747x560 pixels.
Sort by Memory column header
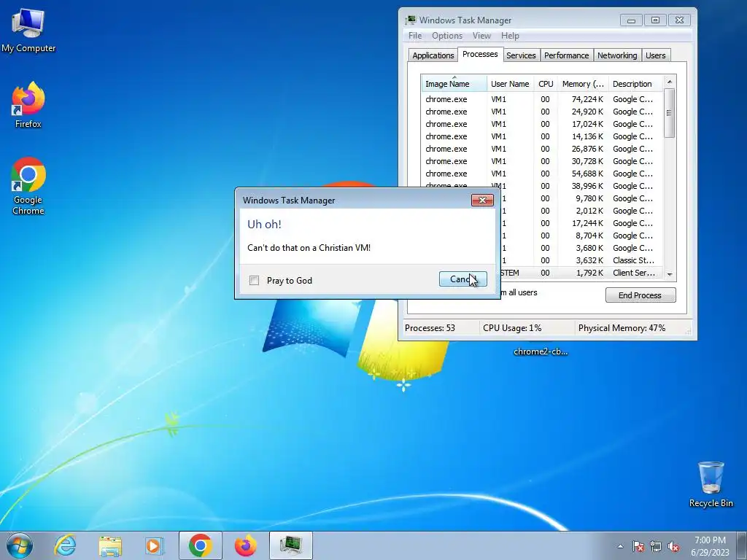583,83
